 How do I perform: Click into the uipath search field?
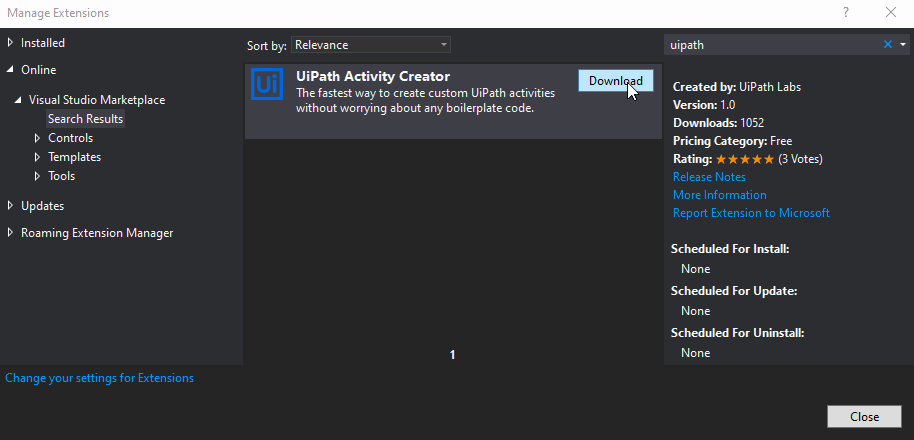[x=772, y=45]
